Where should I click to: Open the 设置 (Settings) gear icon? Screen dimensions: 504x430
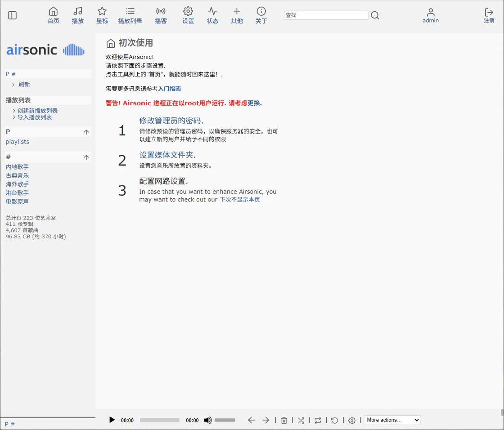point(188,14)
